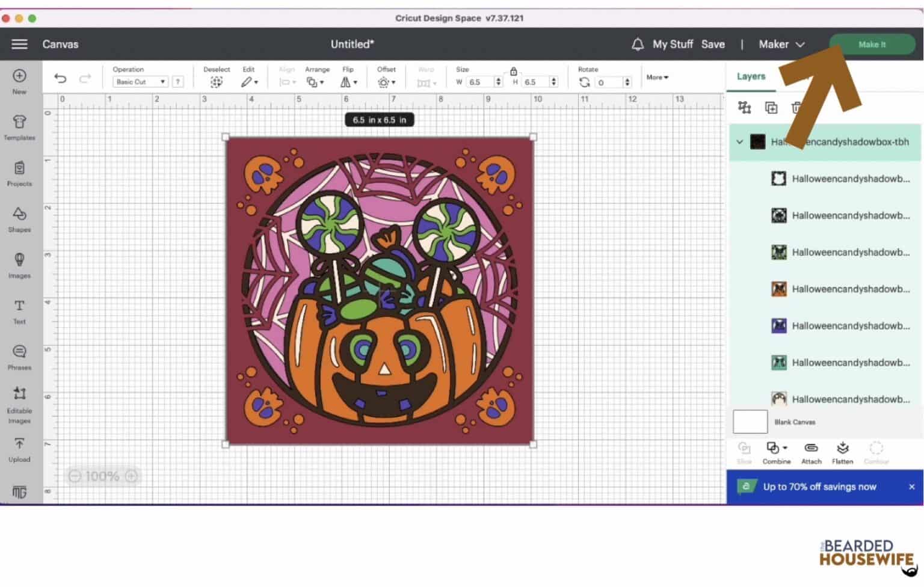Open the Templates panel
This screenshot has width=924, height=587.
click(19, 126)
